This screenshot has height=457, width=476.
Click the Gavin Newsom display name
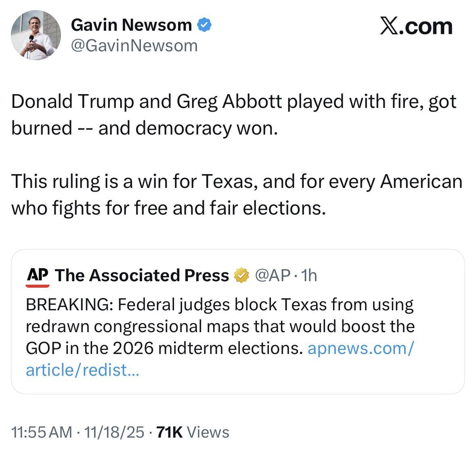131,25
